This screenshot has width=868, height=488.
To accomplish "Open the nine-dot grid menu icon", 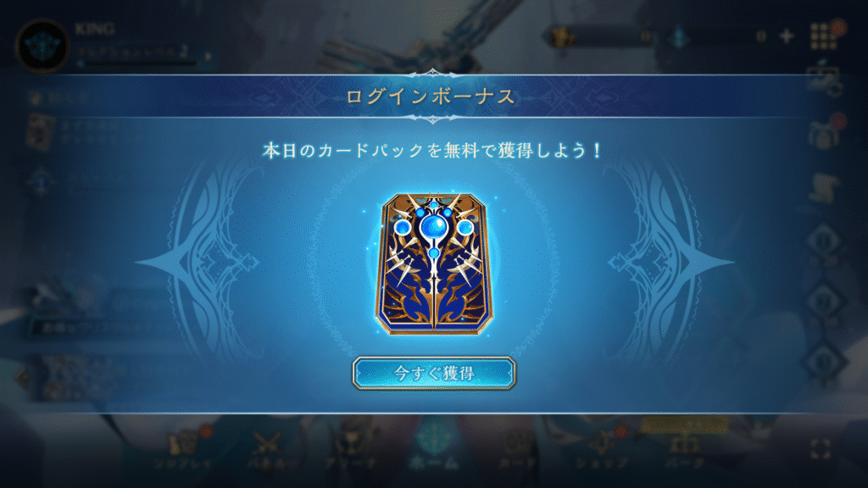I will [x=823, y=36].
